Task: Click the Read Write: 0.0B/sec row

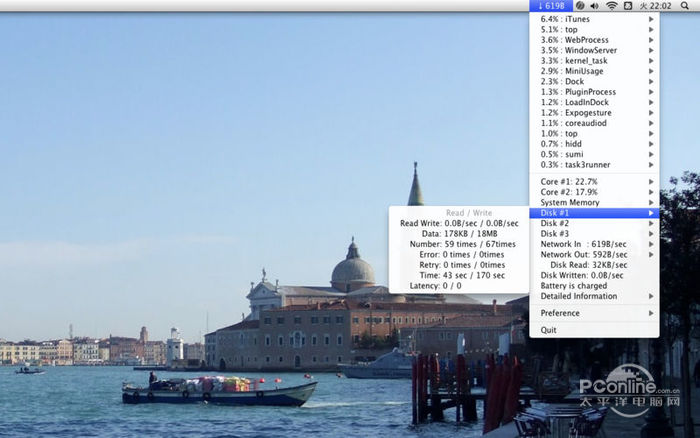Action: click(x=459, y=223)
